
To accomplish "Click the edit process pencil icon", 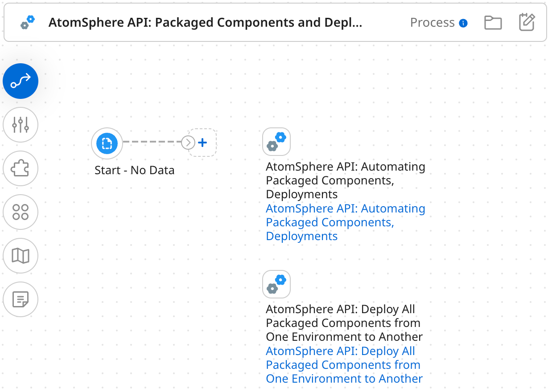I will pyautogui.click(x=527, y=22).
